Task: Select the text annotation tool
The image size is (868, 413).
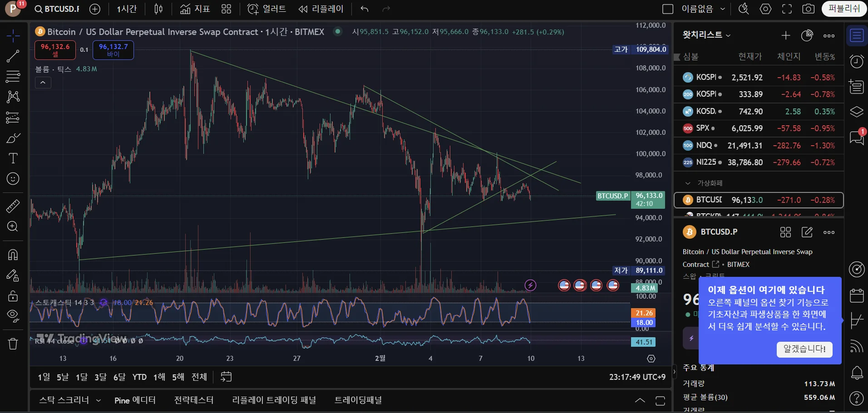Action: pos(13,158)
